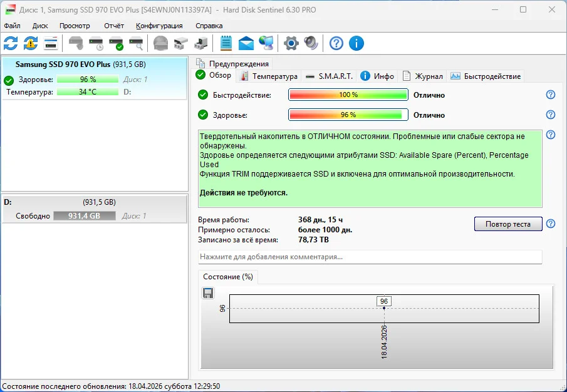567x392 pixels.
Task: Click the 78,73 TB written value
Action: 313,240
